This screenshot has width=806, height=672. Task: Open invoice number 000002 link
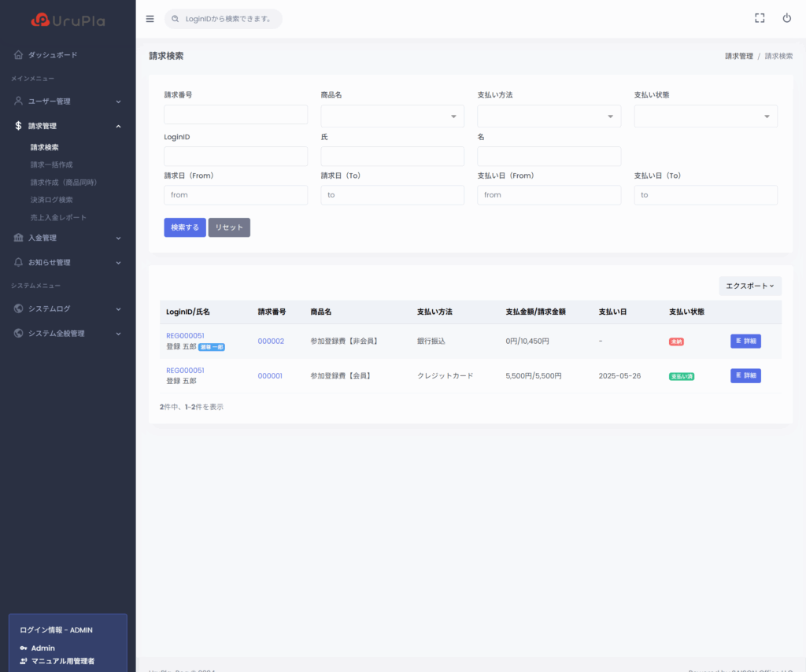tap(271, 342)
